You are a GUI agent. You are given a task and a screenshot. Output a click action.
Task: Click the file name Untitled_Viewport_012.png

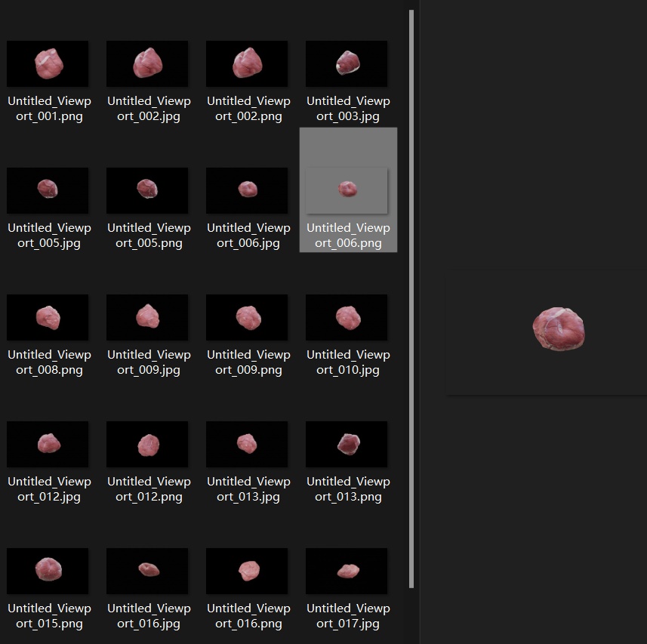pos(149,489)
